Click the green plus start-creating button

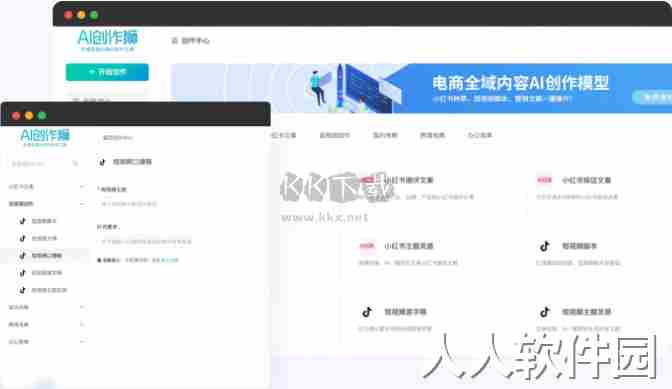click(107, 72)
